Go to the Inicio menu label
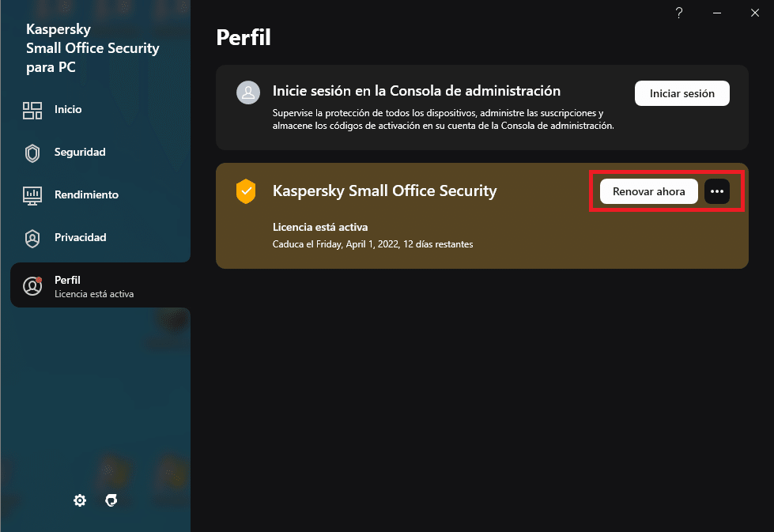774x532 pixels. (x=68, y=110)
